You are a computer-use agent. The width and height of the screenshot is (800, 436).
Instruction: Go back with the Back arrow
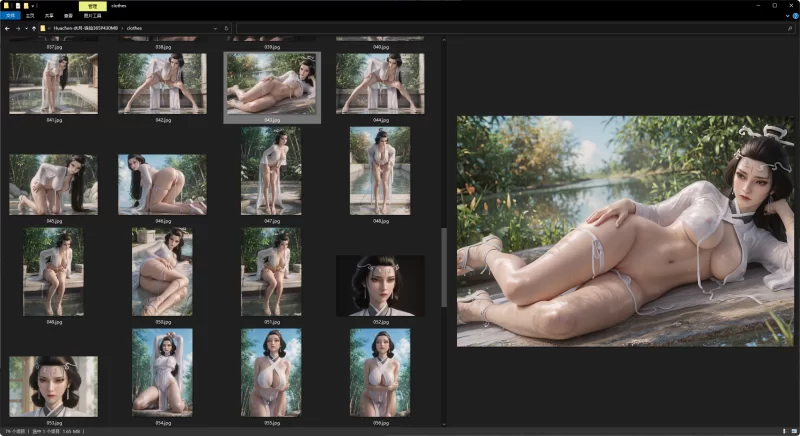[7, 29]
